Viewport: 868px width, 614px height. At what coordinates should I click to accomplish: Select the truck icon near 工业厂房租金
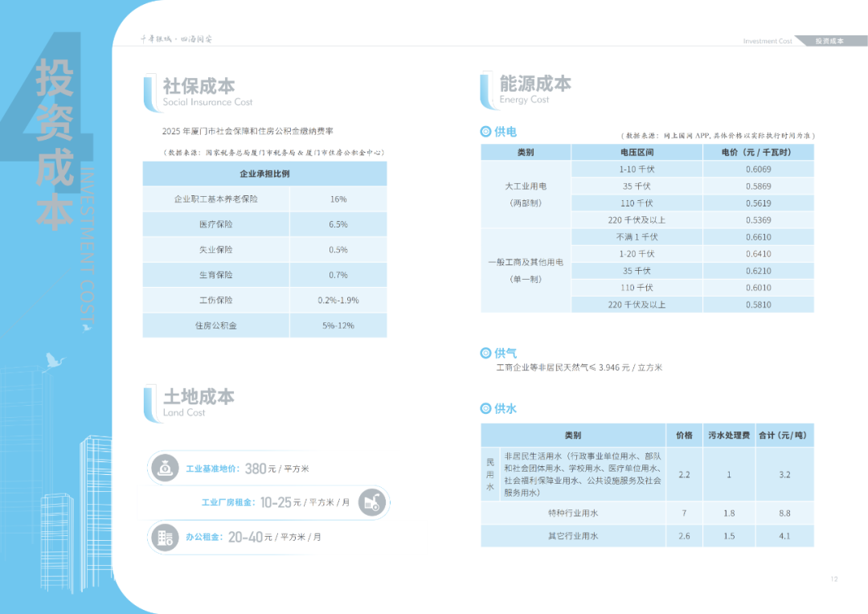(371, 501)
